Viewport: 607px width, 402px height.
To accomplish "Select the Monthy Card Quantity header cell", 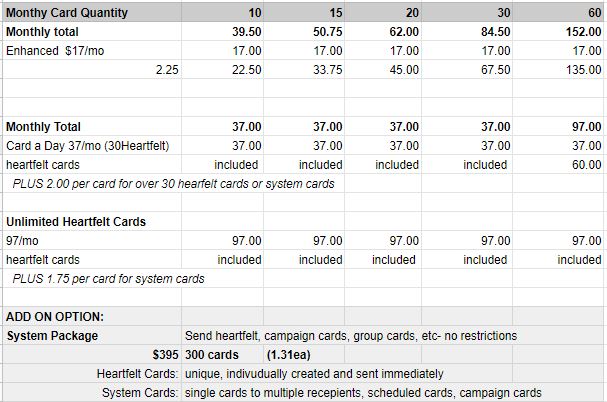I will tap(92, 12).
